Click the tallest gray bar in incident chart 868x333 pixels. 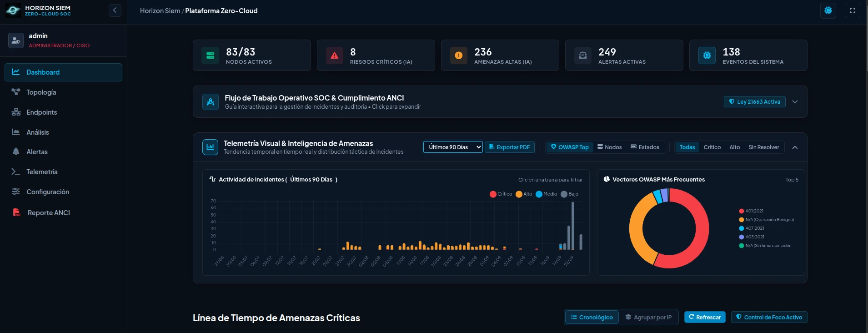coord(573,226)
